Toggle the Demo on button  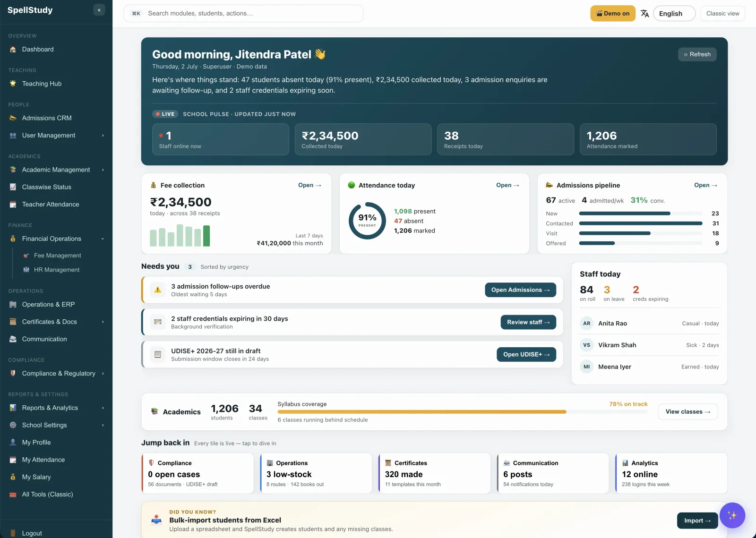tap(612, 14)
